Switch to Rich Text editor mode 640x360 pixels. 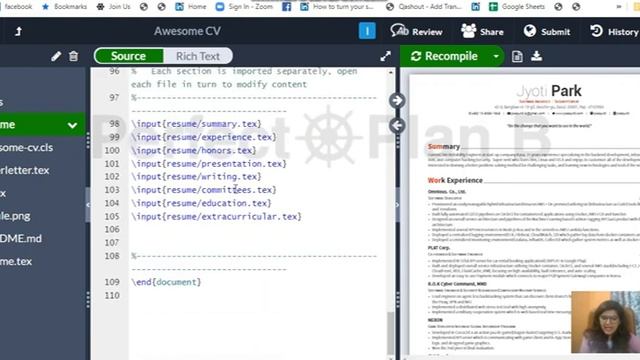pyautogui.click(x=198, y=56)
